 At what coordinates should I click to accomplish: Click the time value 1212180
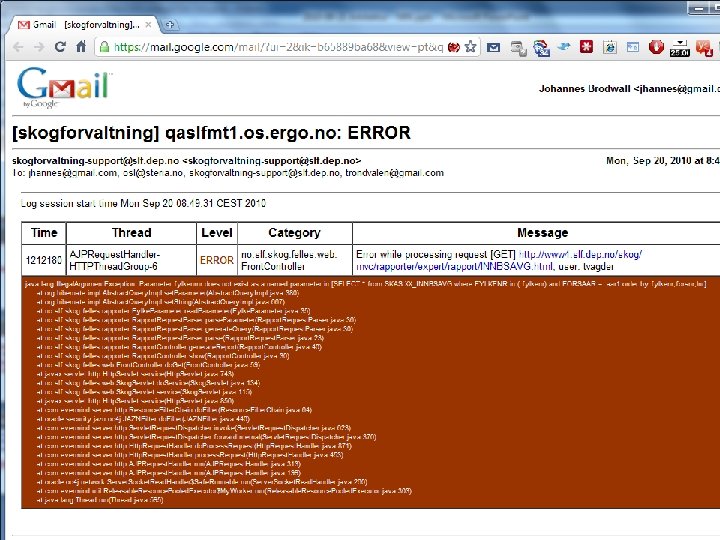pos(44,260)
